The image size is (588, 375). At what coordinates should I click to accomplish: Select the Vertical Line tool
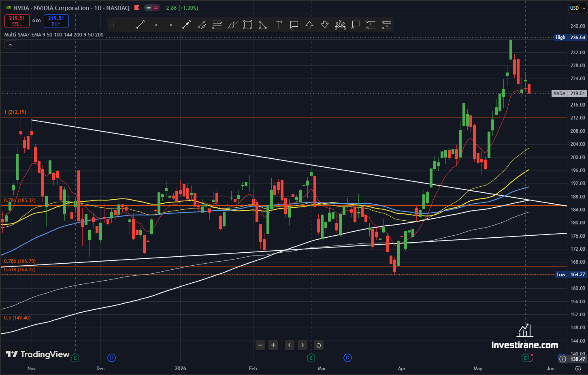(x=171, y=25)
